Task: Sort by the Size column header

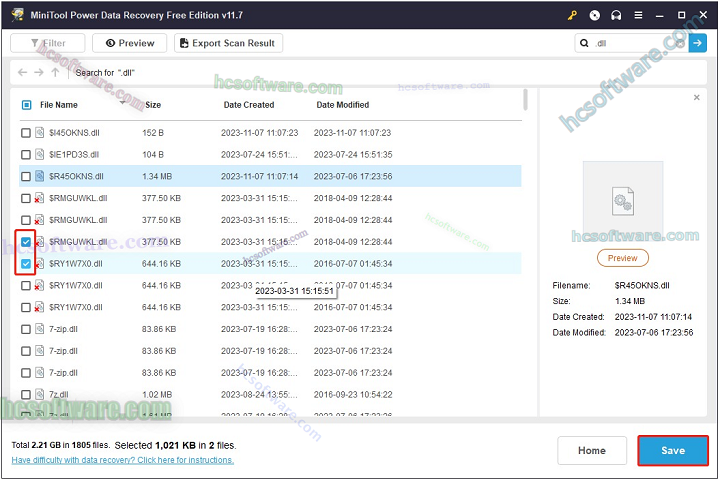Action: (x=153, y=105)
